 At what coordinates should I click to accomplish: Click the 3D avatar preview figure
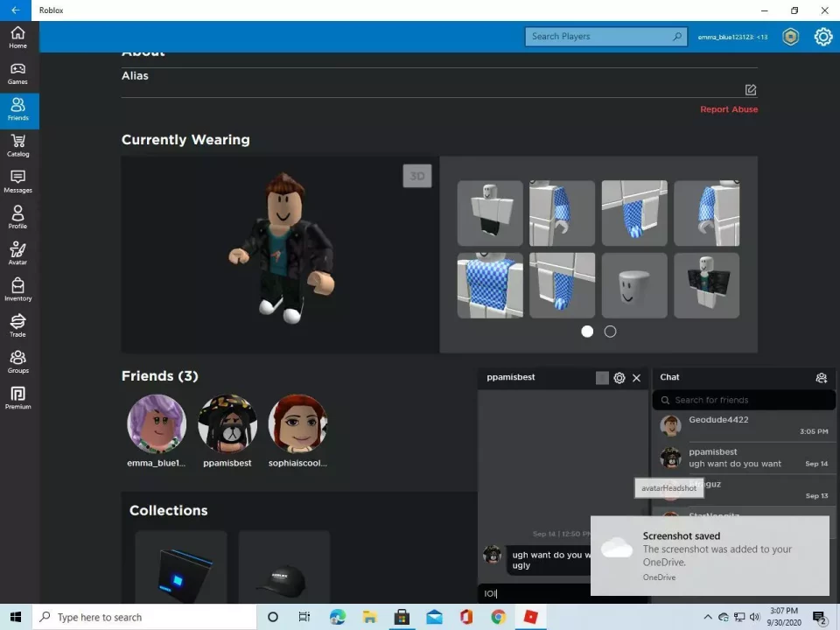pos(283,248)
